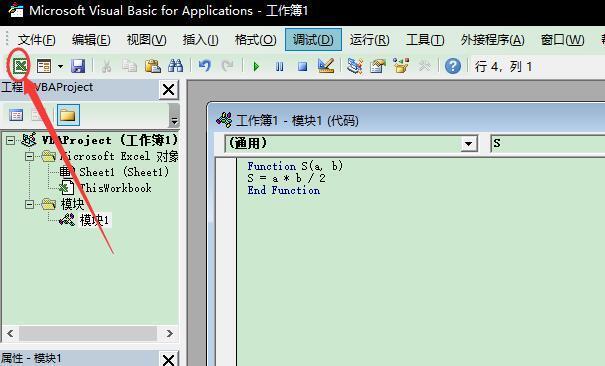Open Properties Window toolbar icon
The width and height of the screenshot is (605, 366).
[378, 66]
